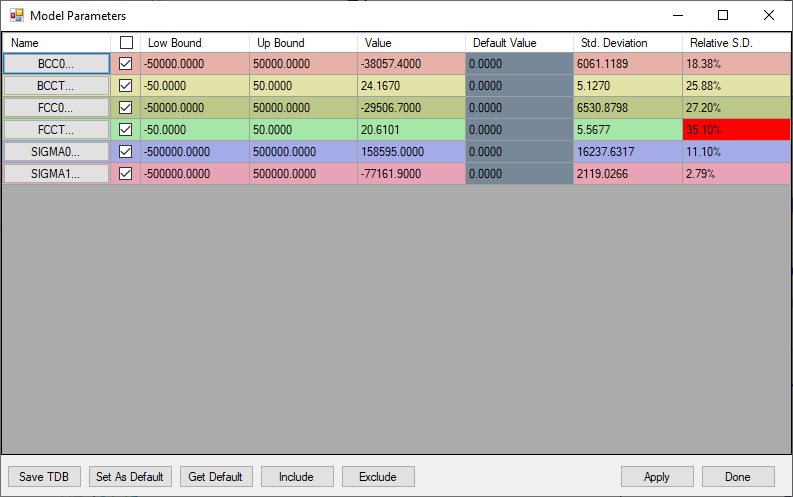Viewport: 793px width, 497px height.
Task: Open the FCC0... parameter name button
Action: [56, 107]
